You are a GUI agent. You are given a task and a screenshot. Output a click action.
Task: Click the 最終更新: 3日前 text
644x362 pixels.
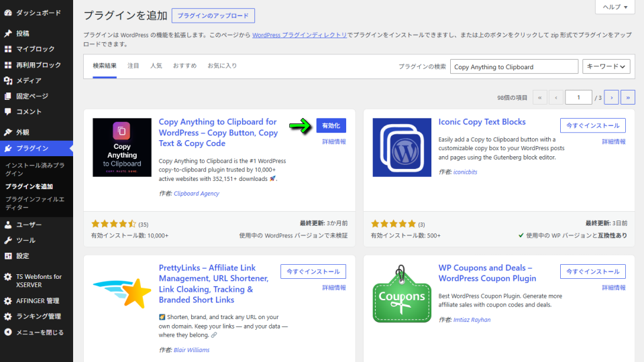606,223
